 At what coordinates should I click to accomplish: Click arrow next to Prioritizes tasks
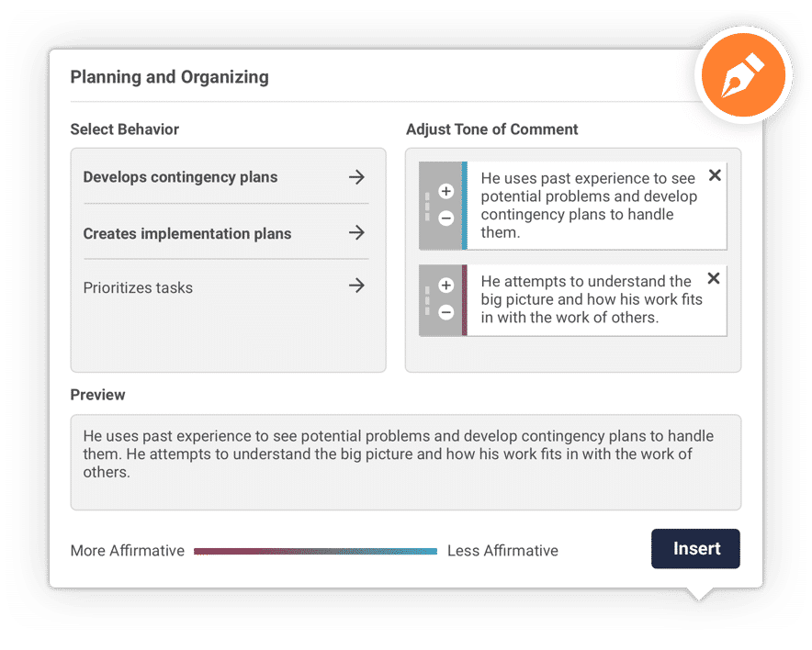pyautogui.click(x=356, y=286)
